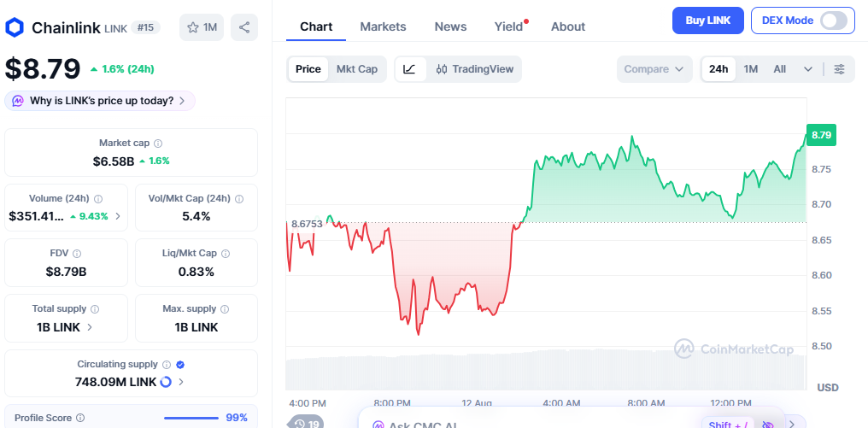Screen dimensions: 868x428
Task: Click the Ask CMC AI bar
Action: click(572, 418)
